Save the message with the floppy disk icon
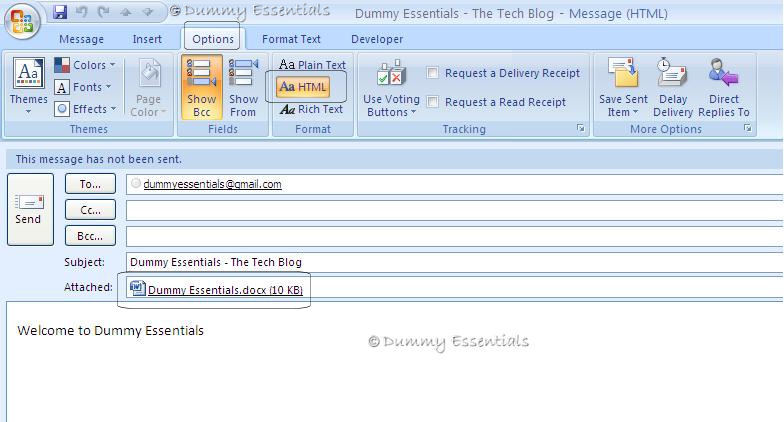The width and height of the screenshot is (784, 422). [60, 12]
